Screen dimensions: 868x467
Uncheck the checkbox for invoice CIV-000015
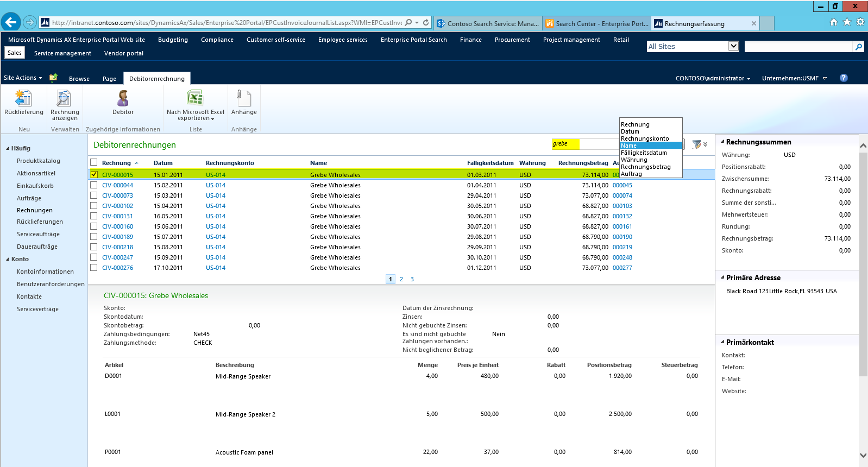94,174
